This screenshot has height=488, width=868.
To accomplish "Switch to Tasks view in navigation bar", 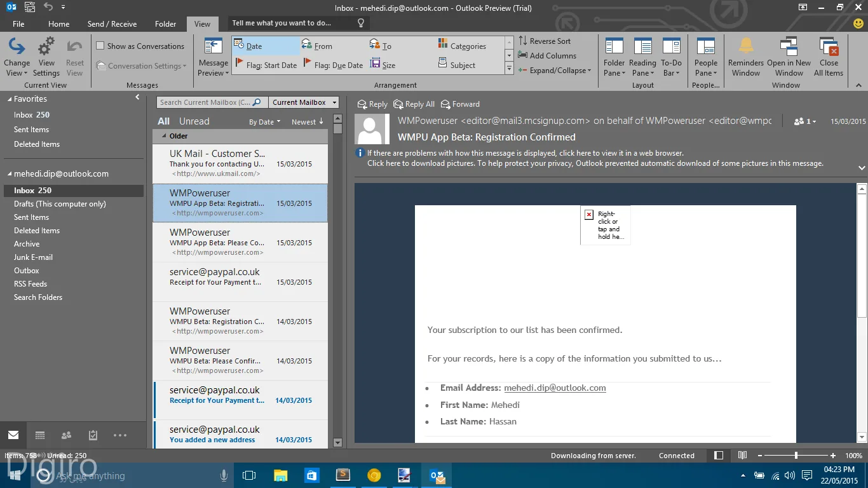I will (93, 435).
